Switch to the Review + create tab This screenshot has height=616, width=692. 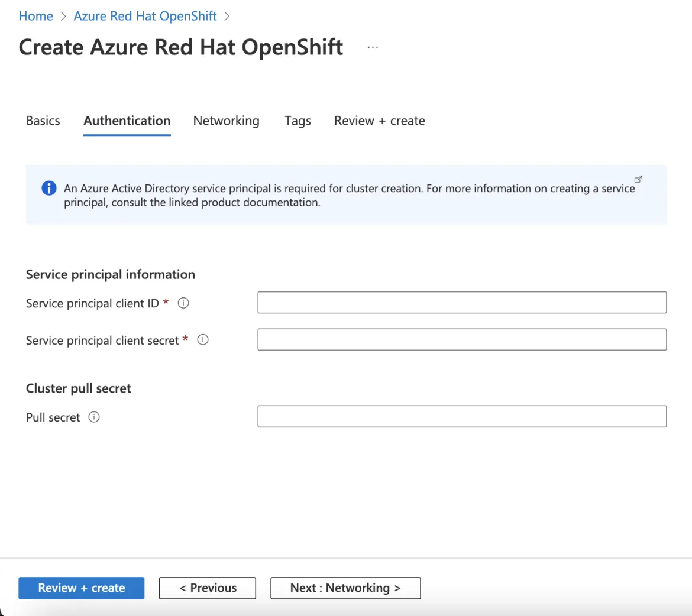tap(379, 121)
